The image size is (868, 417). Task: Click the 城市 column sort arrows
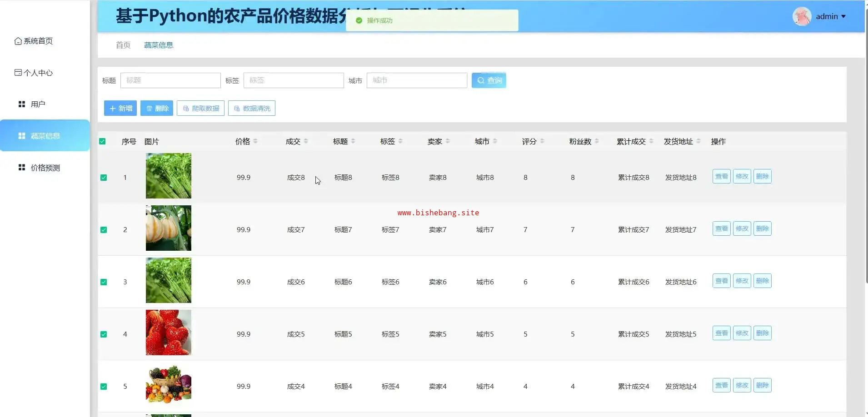pyautogui.click(x=495, y=141)
